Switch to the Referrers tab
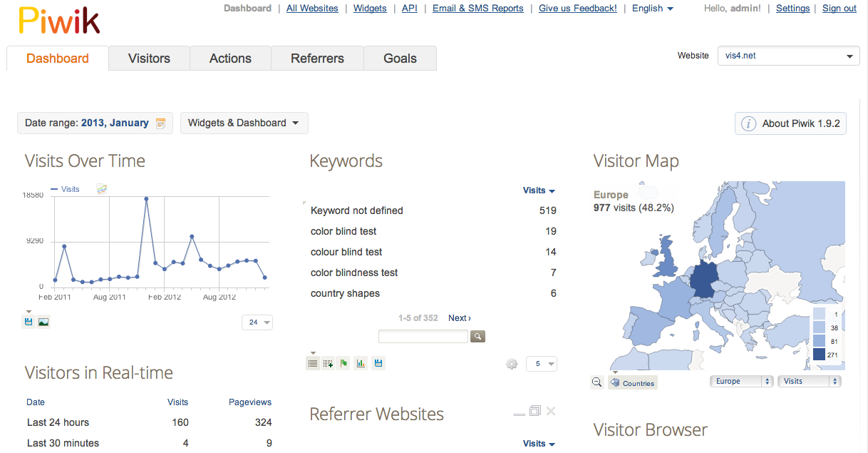868x453 pixels. [317, 58]
